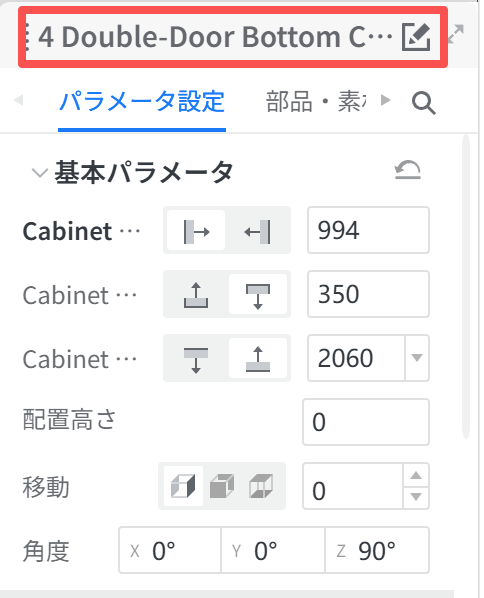
Task: Open the 2060 height dropdown arrow
Action: pos(417,358)
